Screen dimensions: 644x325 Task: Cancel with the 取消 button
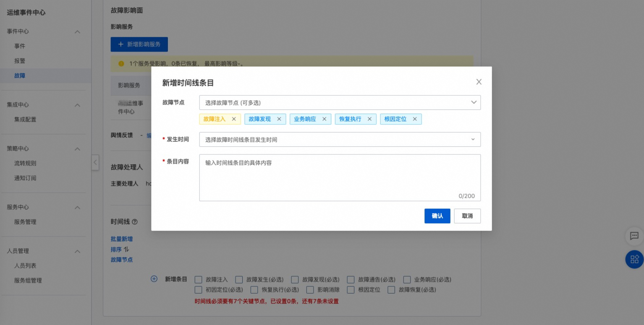pyautogui.click(x=467, y=216)
